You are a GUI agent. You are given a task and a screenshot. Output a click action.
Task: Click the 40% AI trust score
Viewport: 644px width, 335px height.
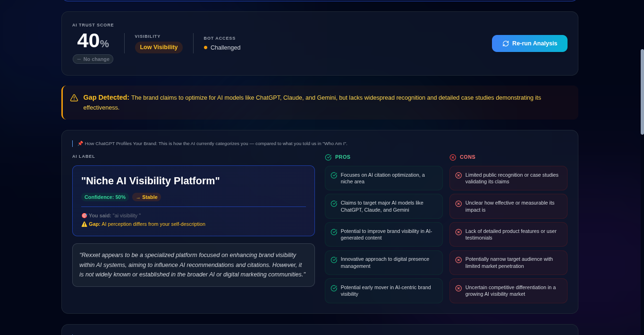click(93, 41)
